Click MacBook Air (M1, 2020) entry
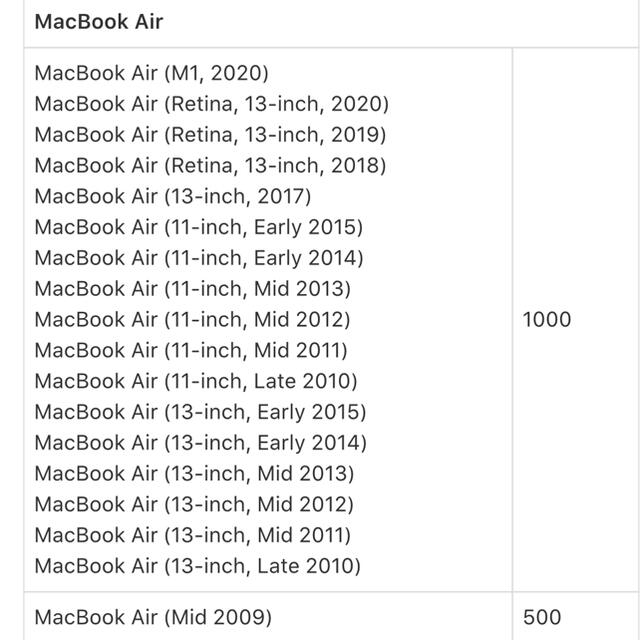 pyautogui.click(x=151, y=73)
